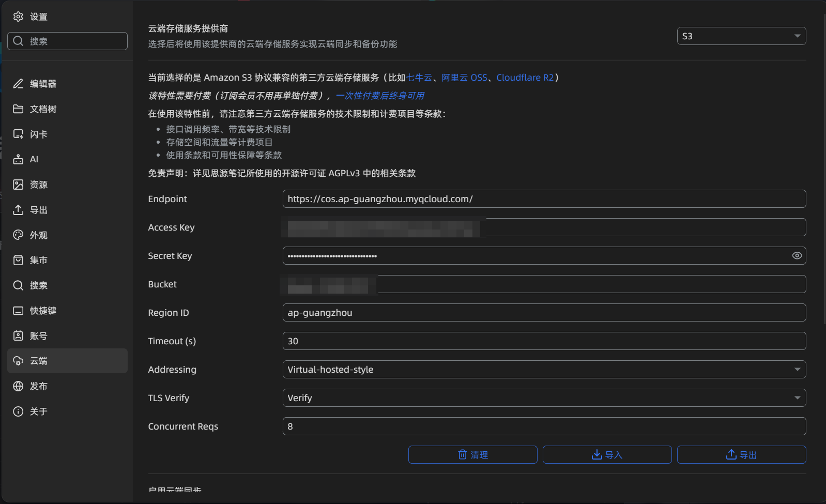The width and height of the screenshot is (826, 504).
Task: Open the 集市 marketplace bag icon
Action: click(x=18, y=260)
